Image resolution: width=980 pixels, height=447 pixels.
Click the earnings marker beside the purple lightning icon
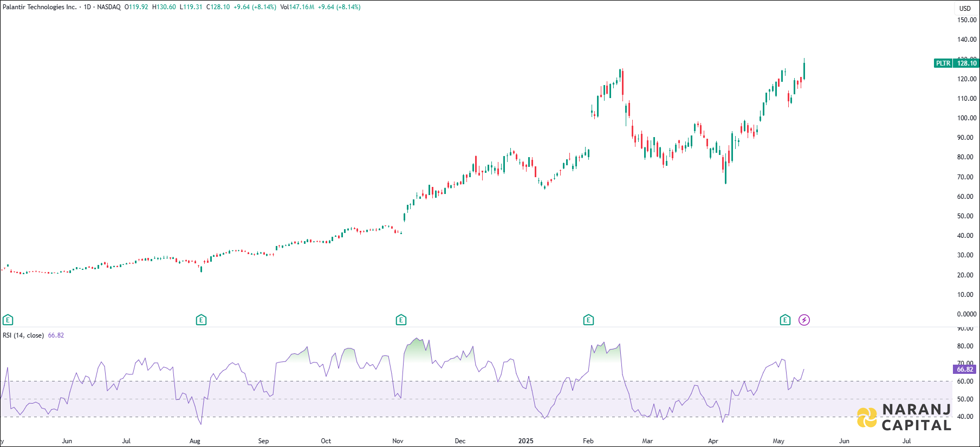(x=785, y=320)
